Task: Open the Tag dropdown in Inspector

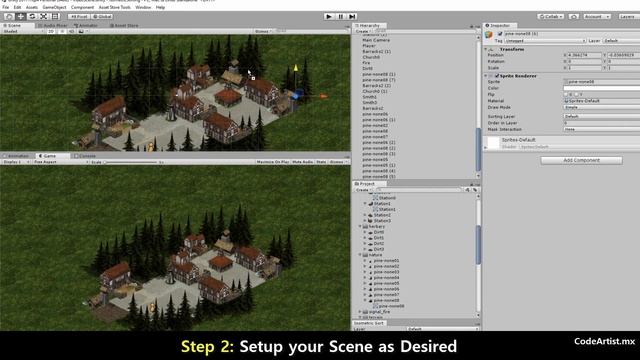Action: pos(545,41)
